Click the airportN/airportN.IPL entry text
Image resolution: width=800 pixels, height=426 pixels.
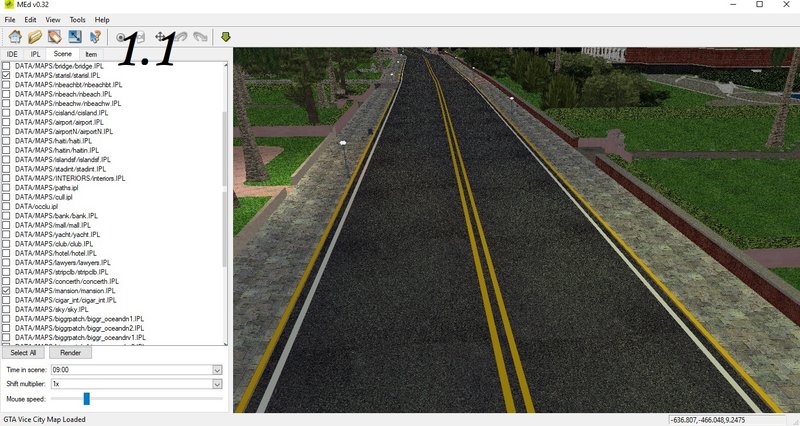64,131
